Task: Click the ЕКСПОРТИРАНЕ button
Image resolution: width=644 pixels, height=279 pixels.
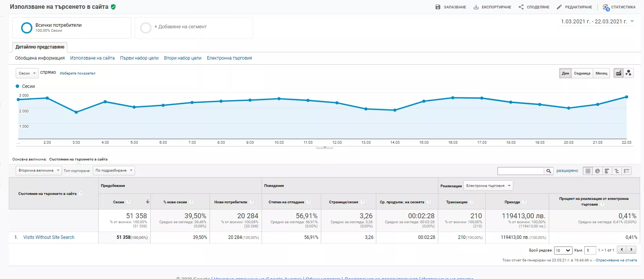Action: (492, 7)
